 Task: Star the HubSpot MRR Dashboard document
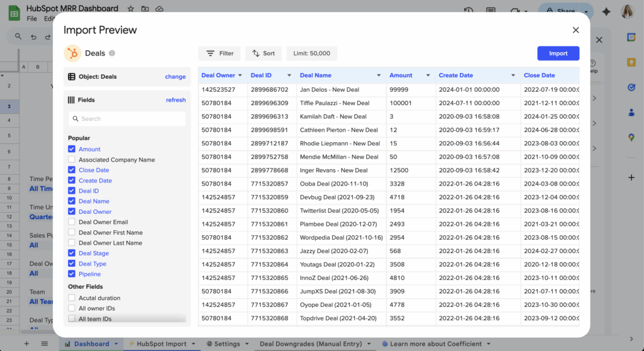[x=131, y=9]
